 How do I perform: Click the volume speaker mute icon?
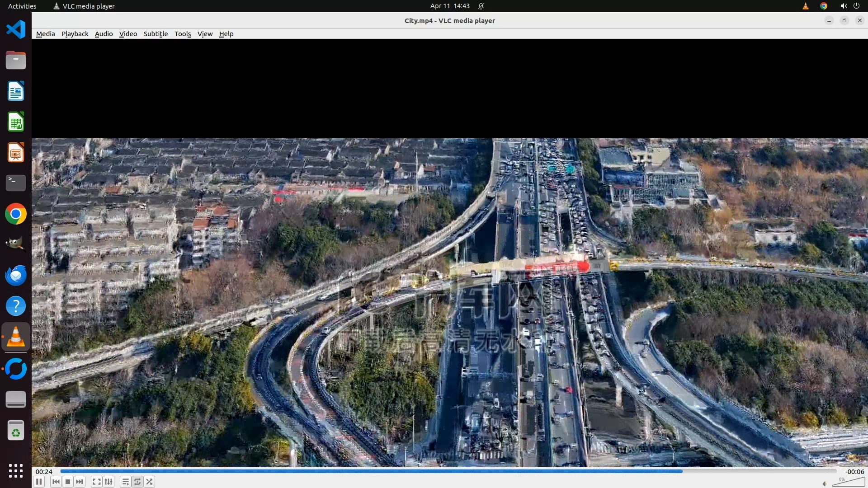coord(825,483)
